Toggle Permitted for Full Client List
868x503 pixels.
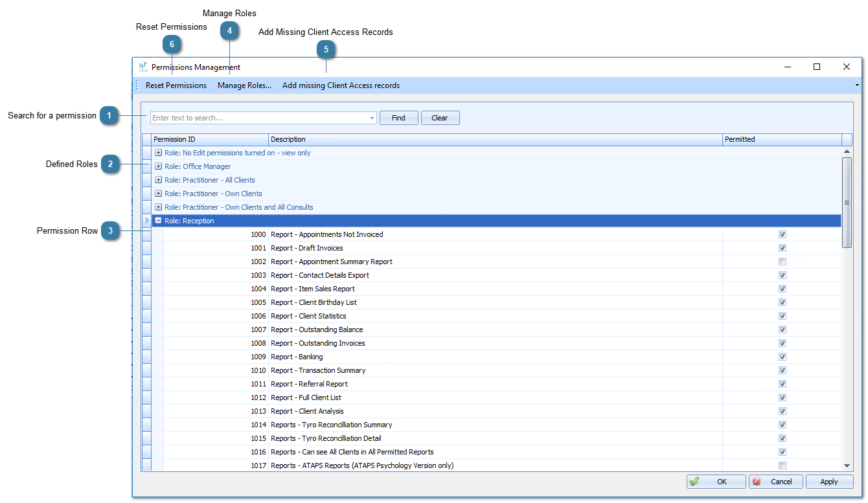[782, 397]
